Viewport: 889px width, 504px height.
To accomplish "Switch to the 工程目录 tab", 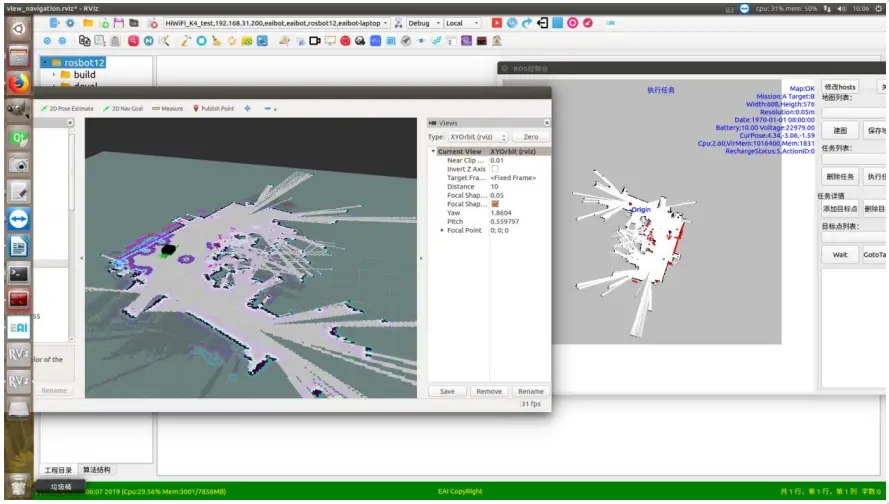I will point(59,469).
